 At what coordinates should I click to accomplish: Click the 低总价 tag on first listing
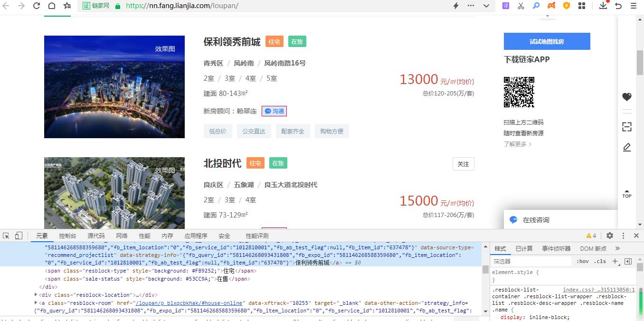coord(218,131)
